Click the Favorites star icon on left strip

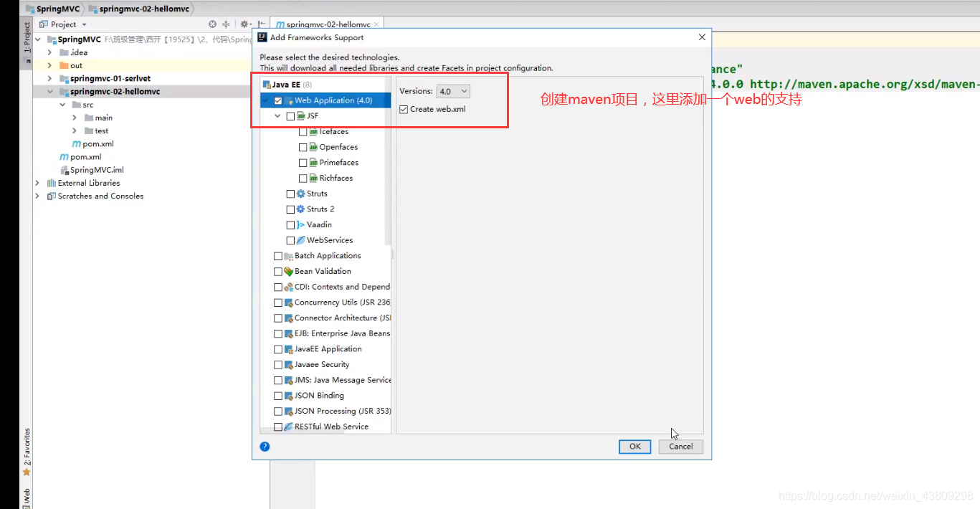point(27,472)
